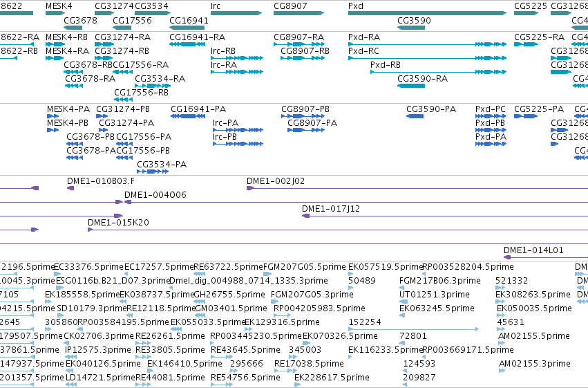This screenshot has height=388, width=588.
Task: Open the Pxd-RA transcript glyph
Action: coord(428,44)
